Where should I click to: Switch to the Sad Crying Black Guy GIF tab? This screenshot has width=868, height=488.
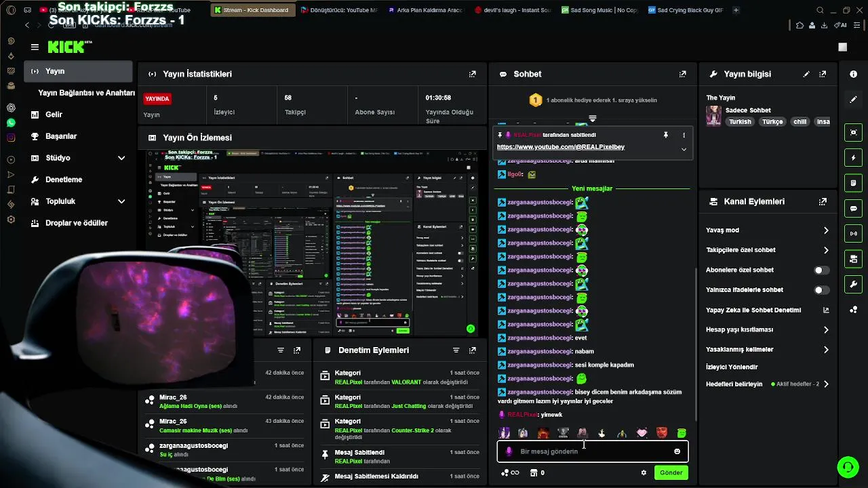686,10
